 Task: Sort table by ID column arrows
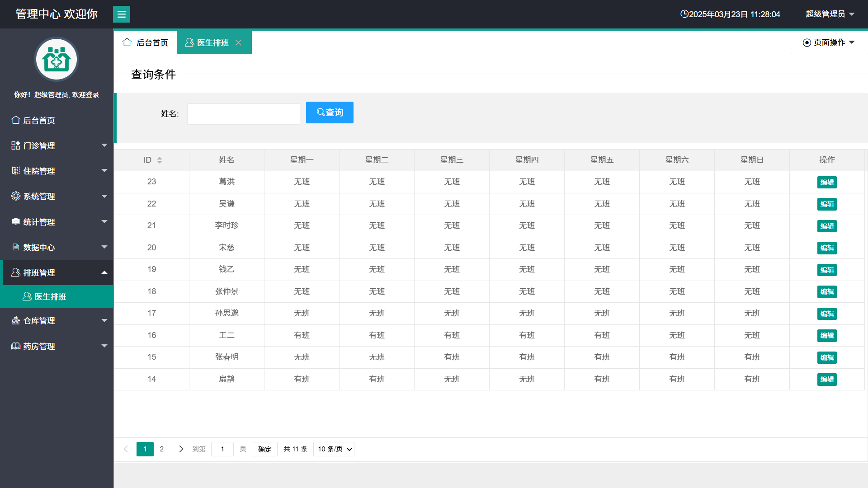click(x=159, y=160)
